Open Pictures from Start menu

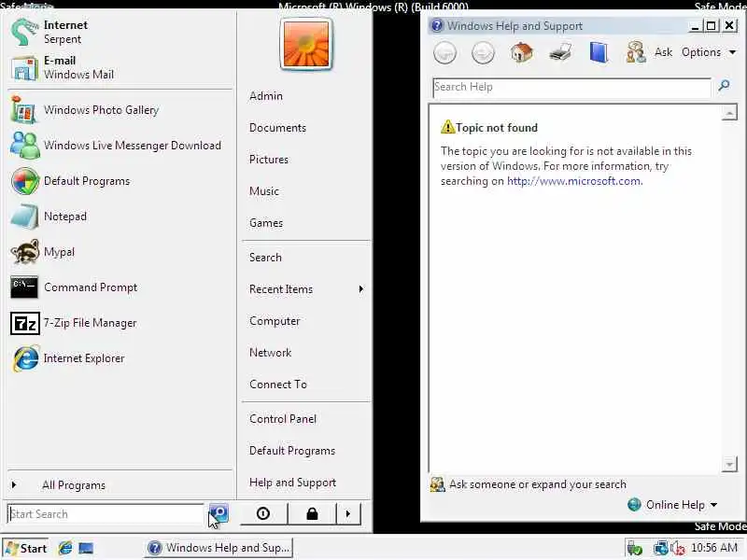[269, 160]
